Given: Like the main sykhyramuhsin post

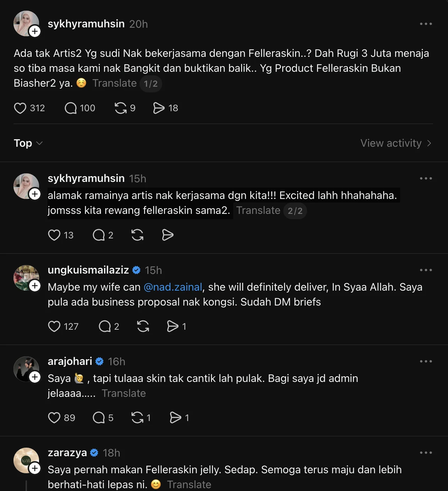Looking at the screenshot, I should pyautogui.click(x=20, y=108).
